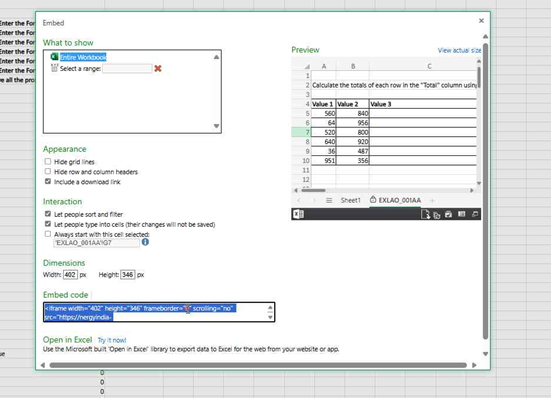Click the previous sheet arrow in preview

coord(299,200)
